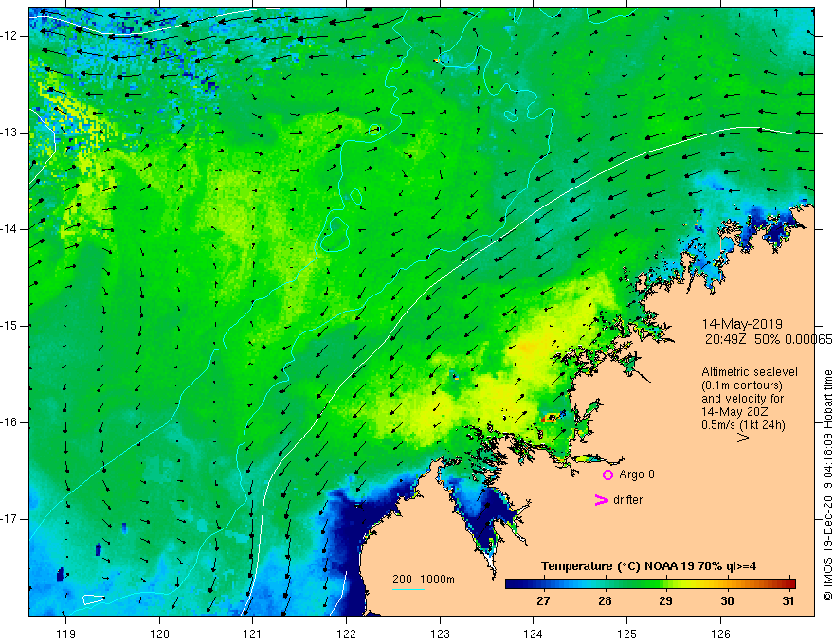The image size is (834, 644).
Task: Click the 'Altimetric sealevel' caption line
Action: (750, 372)
